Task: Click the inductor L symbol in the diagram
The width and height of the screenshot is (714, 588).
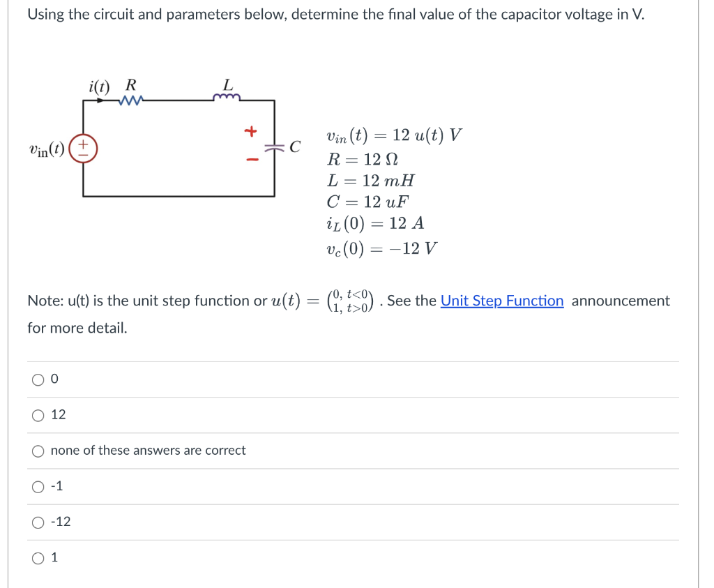Action: 227,96
